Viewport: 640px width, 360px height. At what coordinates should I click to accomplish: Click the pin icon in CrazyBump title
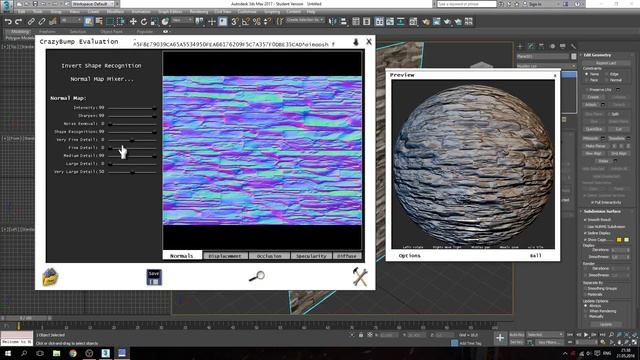point(356,42)
